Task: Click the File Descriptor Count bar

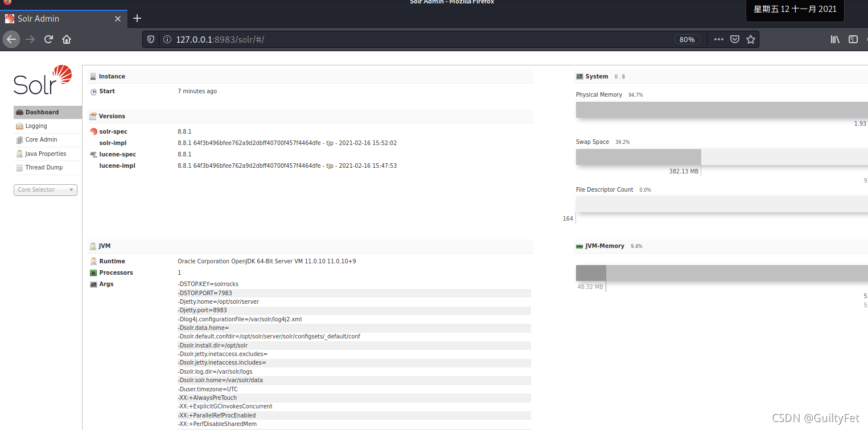Action: click(x=722, y=204)
